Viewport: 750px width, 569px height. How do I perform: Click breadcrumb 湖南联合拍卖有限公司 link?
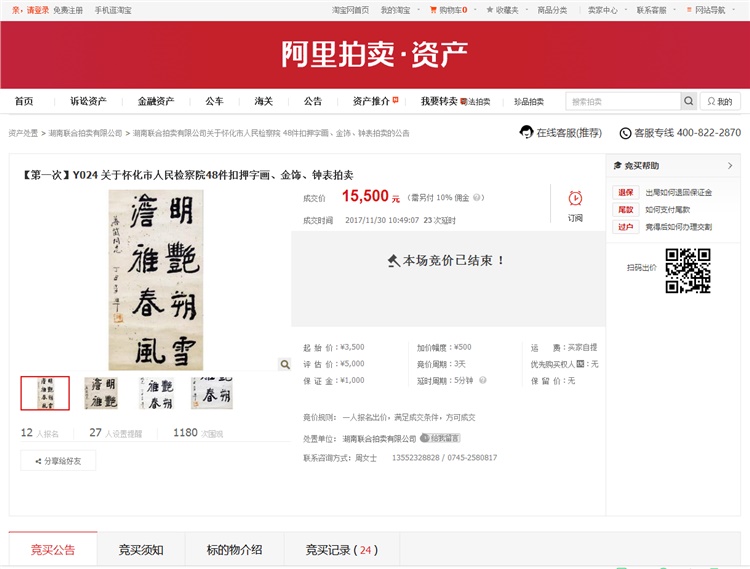[86, 133]
